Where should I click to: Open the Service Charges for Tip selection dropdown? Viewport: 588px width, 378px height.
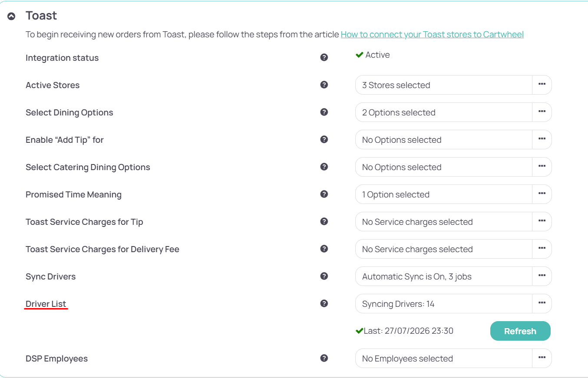tap(444, 221)
